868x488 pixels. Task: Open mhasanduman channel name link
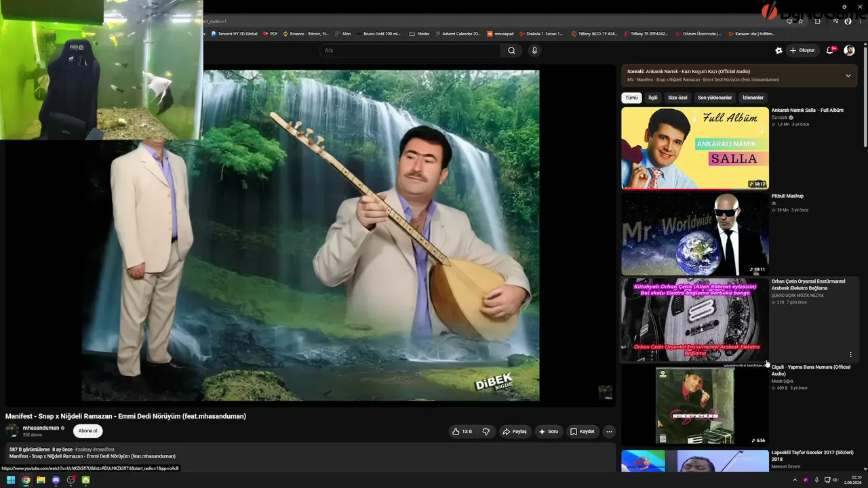(x=41, y=428)
